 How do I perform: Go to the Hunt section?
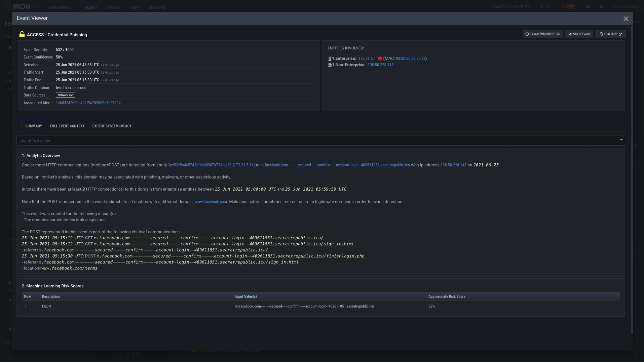[135, 7]
